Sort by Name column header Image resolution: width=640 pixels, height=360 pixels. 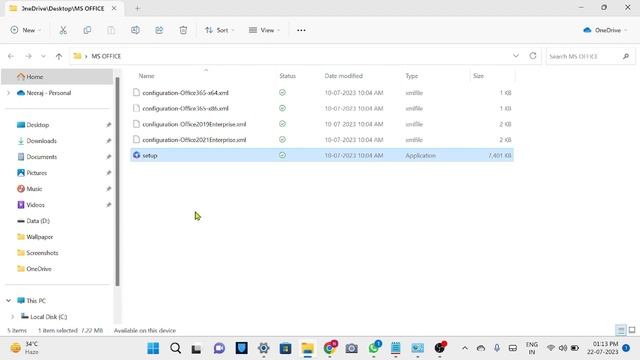click(147, 76)
